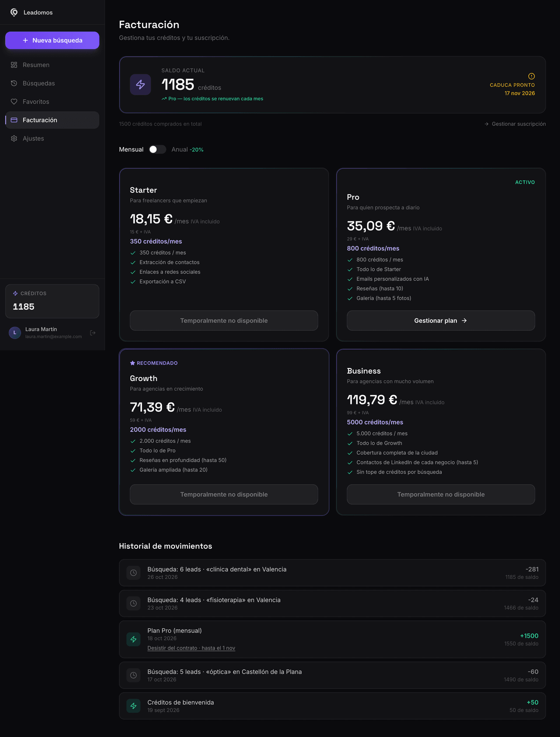Click the Facturación card icon in sidebar
Image resolution: width=560 pixels, height=737 pixels.
click(x=14, y=120)
